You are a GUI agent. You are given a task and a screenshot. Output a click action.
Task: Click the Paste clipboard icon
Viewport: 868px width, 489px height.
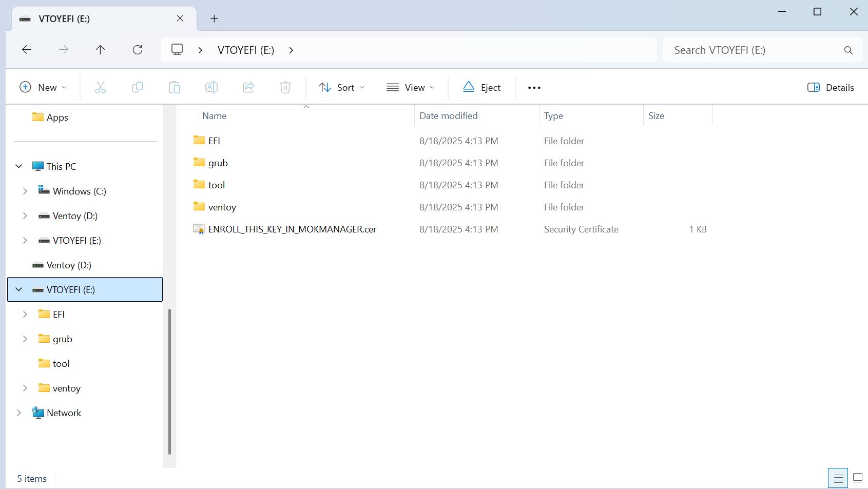click(175, 88)
